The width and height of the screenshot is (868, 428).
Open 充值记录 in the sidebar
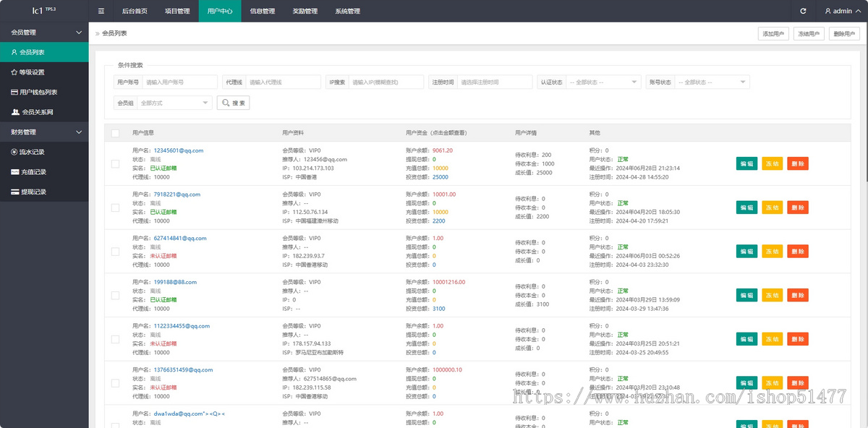pos(44,172)
